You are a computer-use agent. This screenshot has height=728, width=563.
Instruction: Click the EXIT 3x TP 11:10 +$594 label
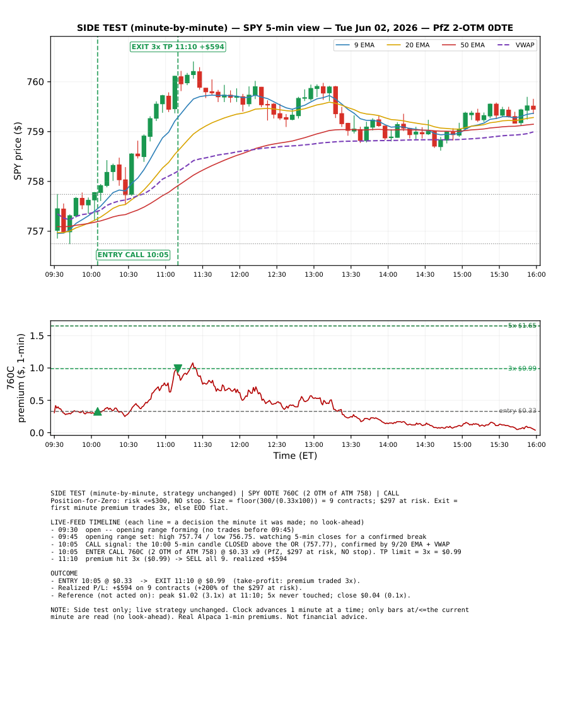178,47
